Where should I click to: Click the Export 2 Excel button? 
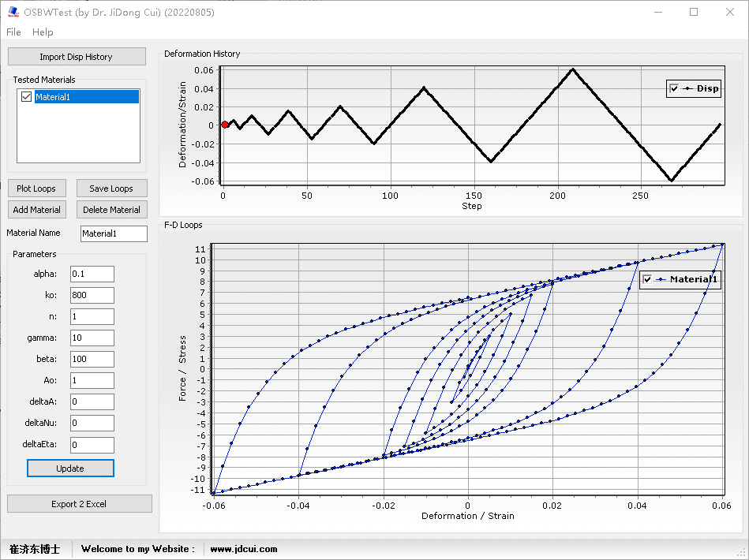coord(79,504)
